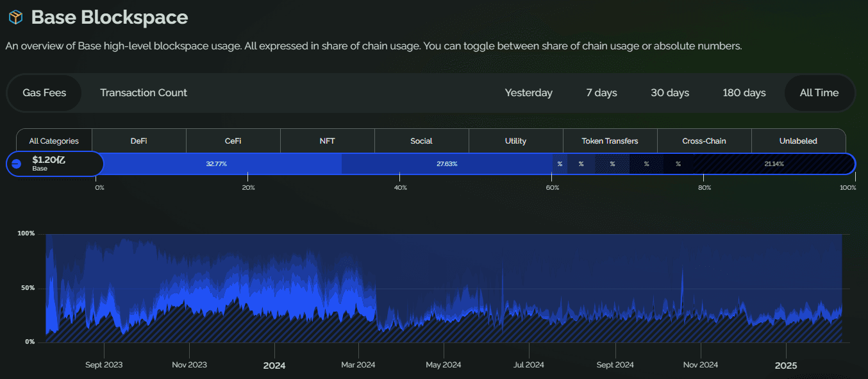Show the Utility category tab
868x379 pixels.
click(515, 141)
